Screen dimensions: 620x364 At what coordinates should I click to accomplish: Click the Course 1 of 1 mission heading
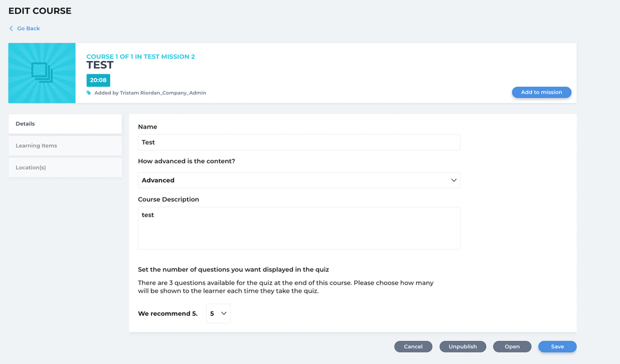pyautogui.click(x=140, y=57)
